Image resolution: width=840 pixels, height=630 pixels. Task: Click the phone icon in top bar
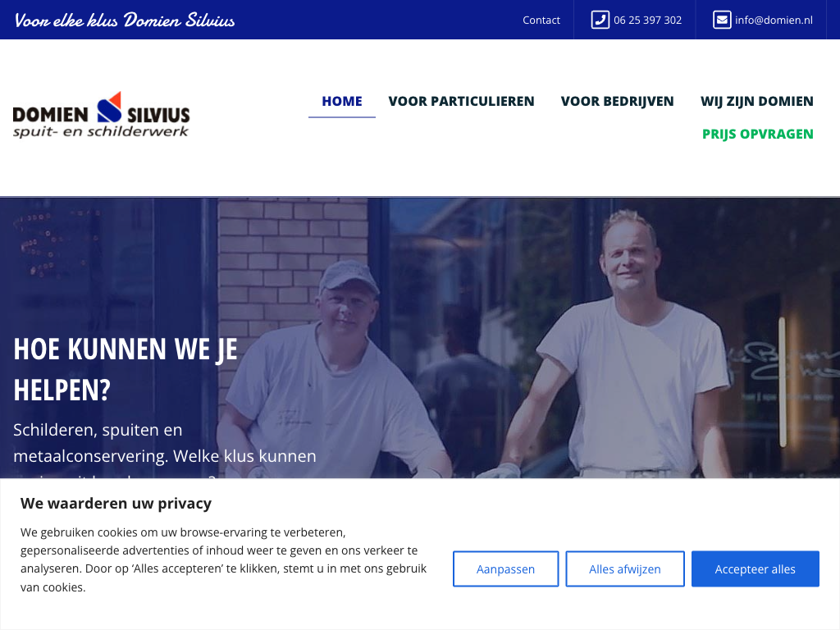pos(600,20)
